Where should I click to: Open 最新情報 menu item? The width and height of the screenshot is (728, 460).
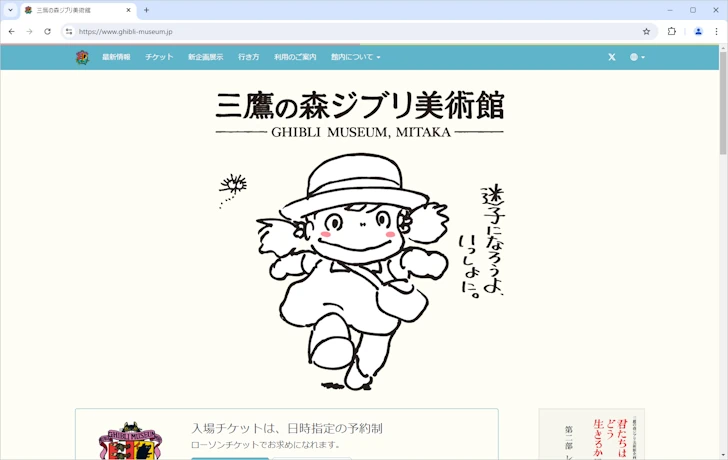(116, 57)
